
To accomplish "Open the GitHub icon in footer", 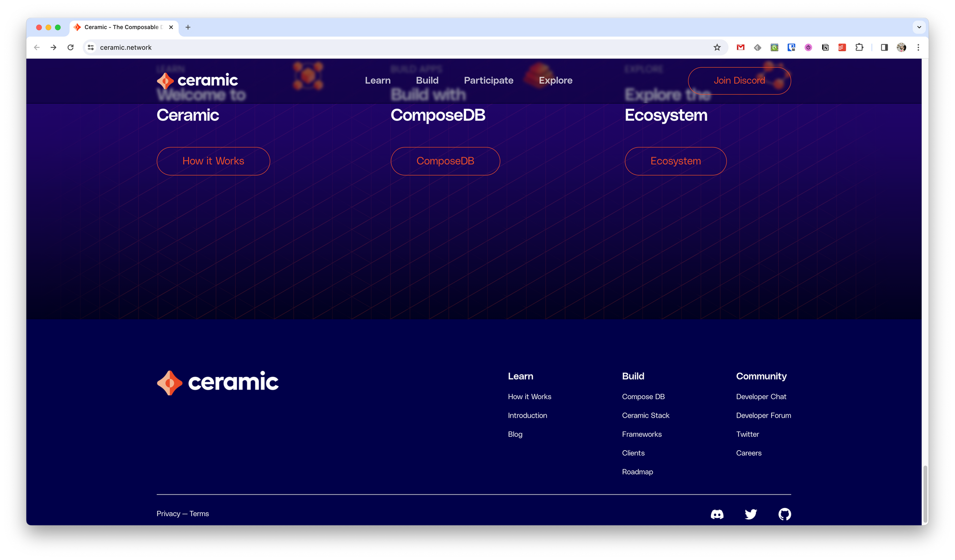I will (785, 514).
